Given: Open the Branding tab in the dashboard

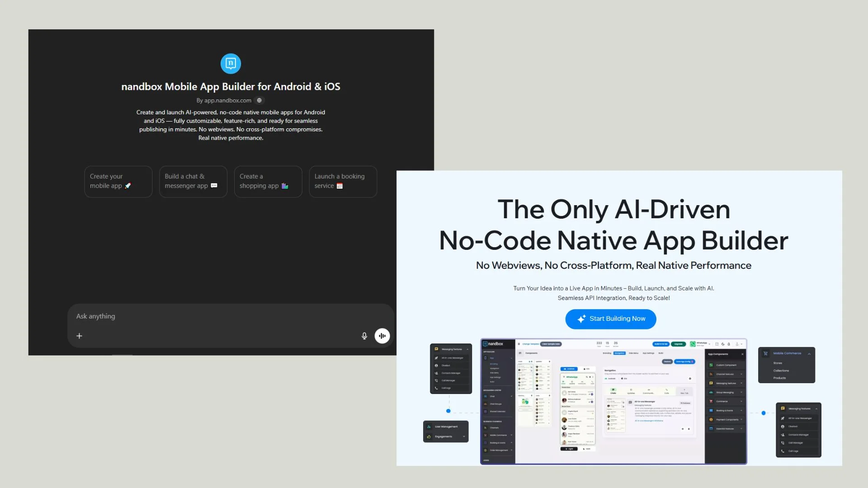Looking at the screenshot, I should tap(607, 353).
